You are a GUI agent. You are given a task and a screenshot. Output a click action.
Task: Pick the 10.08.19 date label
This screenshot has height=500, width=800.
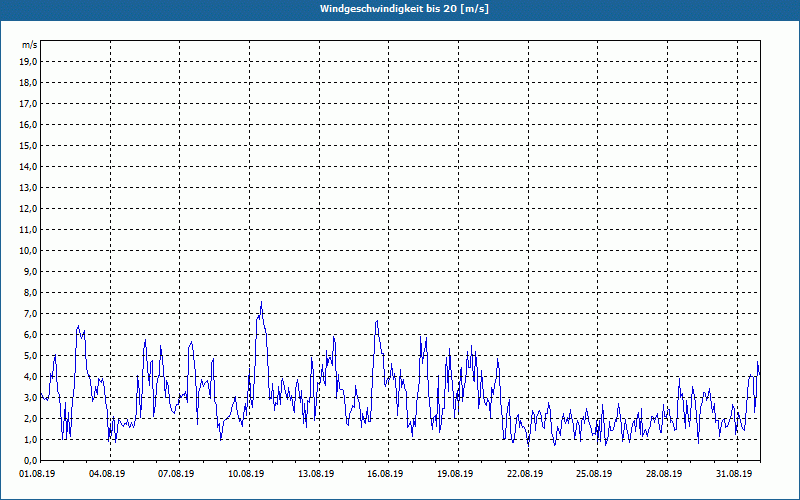246,474
